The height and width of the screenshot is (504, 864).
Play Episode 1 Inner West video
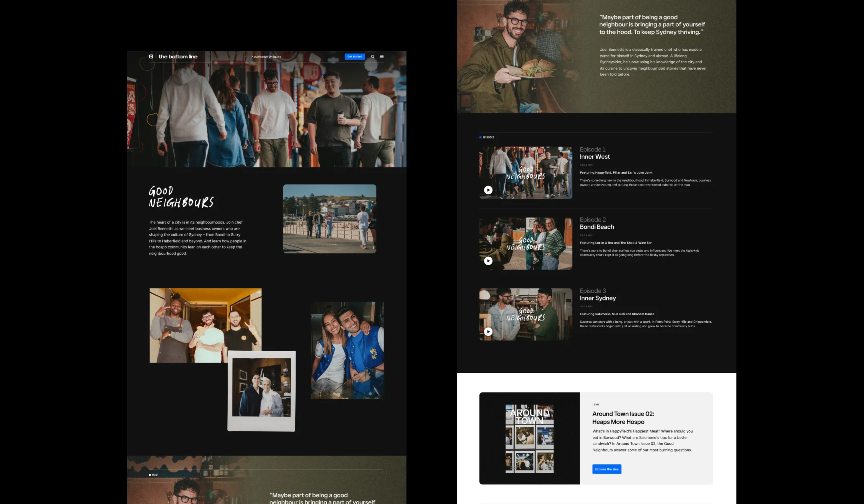coord(488,190)
